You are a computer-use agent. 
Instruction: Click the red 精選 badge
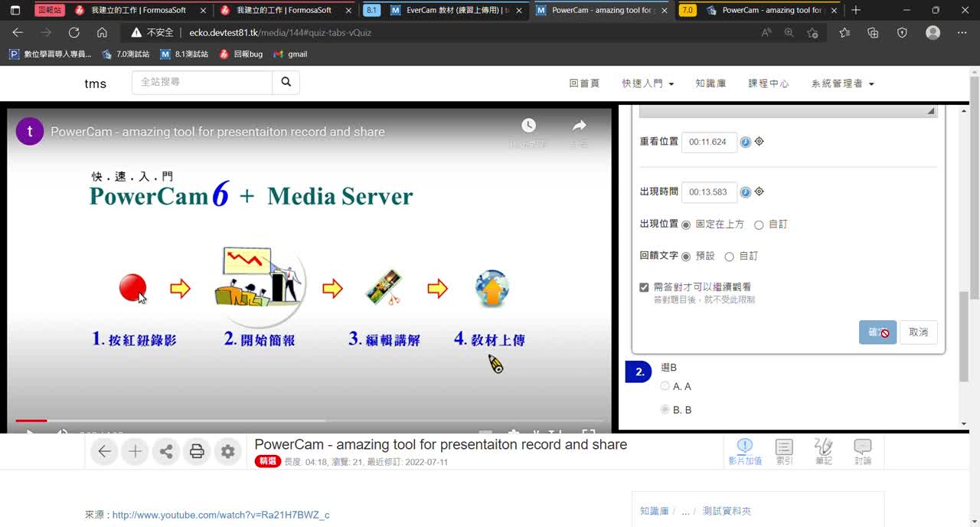click(268, 462)
